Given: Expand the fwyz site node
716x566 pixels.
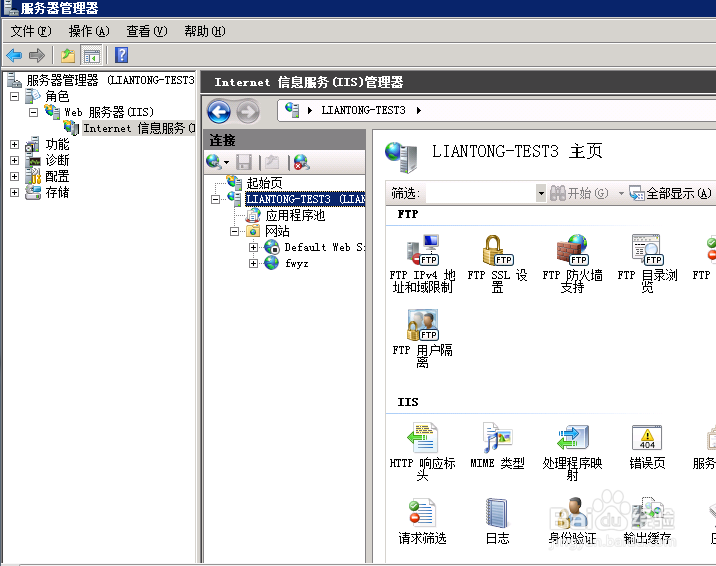Looking at the screenshot, I should 253,263.
